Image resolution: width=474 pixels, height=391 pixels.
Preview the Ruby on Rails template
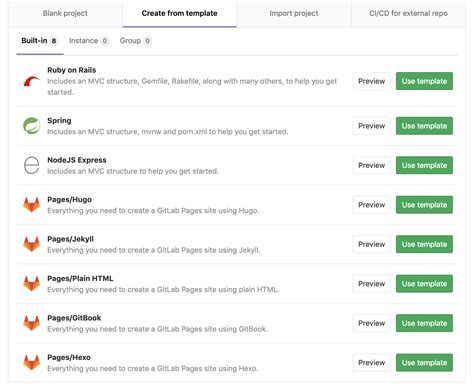tap(372, 81)
